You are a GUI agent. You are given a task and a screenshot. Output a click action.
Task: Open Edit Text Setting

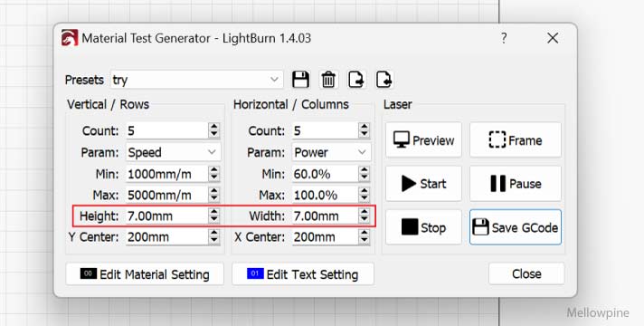pyautogui.click(x=303, y=274)
